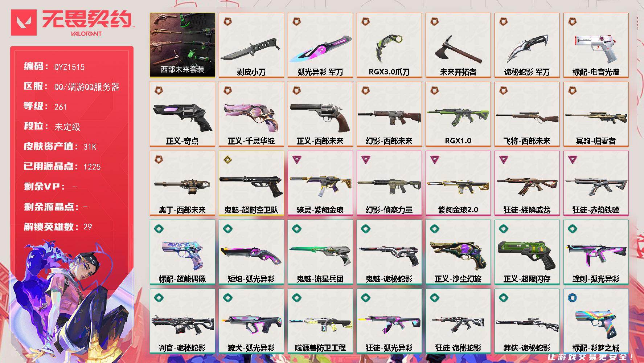Select the 狂徒-赤焰铁骥 vandal skin
The width and height of the screenshot is (644, 363).
[x=596, y=183]
